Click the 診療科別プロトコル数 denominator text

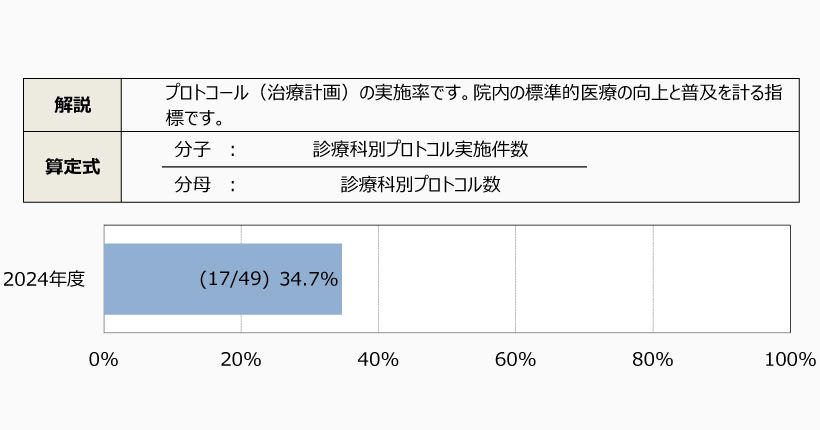pyautogui.click(x=420, y=184)
